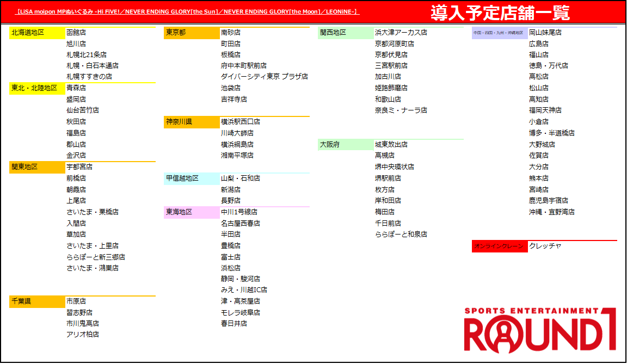Image resolution: width=627 pixels, height=364 pixels.
Task: Click 千日前店
Action: coord(388,224)
